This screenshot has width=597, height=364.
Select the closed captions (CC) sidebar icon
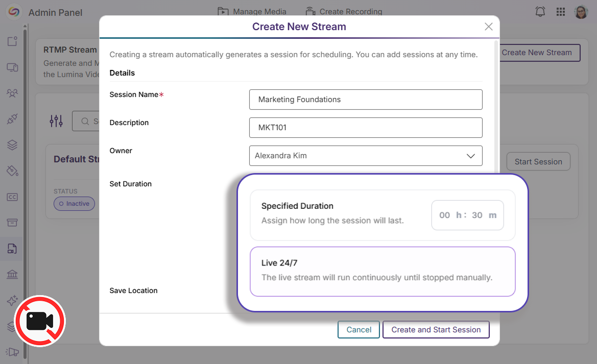pos(12,197)
